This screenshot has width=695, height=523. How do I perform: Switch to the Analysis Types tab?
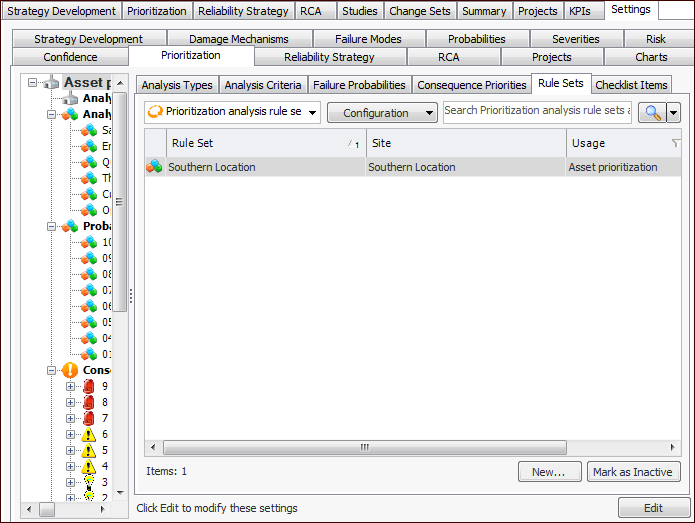click(x=177, y=85)
